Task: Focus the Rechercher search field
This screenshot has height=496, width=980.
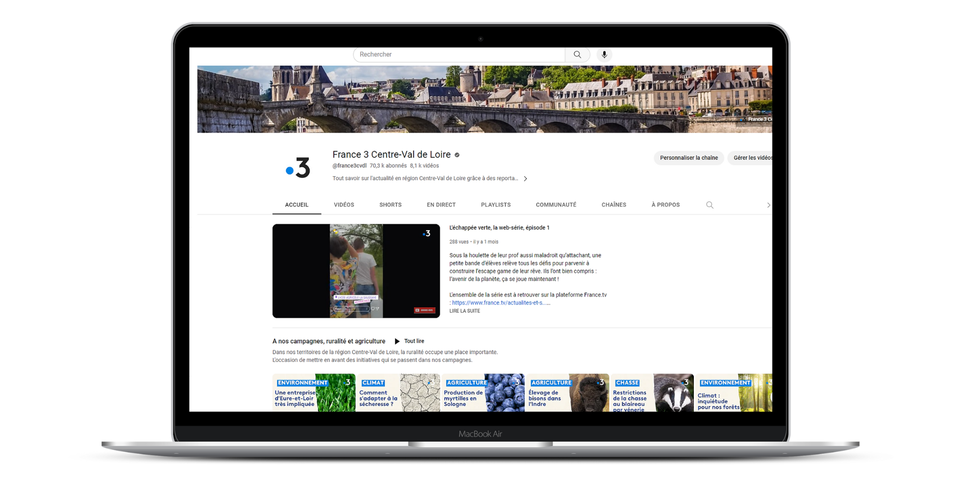Action: pyautogui.click(x=459, y=54)
